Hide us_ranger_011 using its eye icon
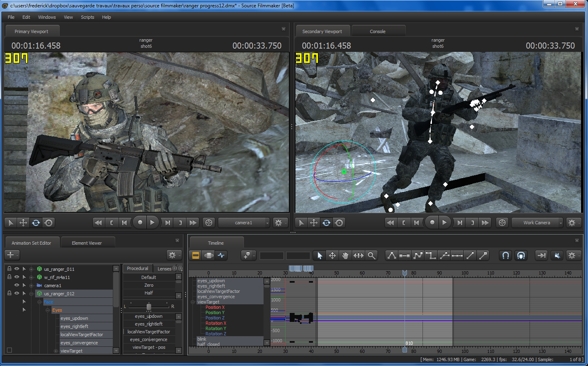This screenshot has height=366, width=588. (17, 269)
